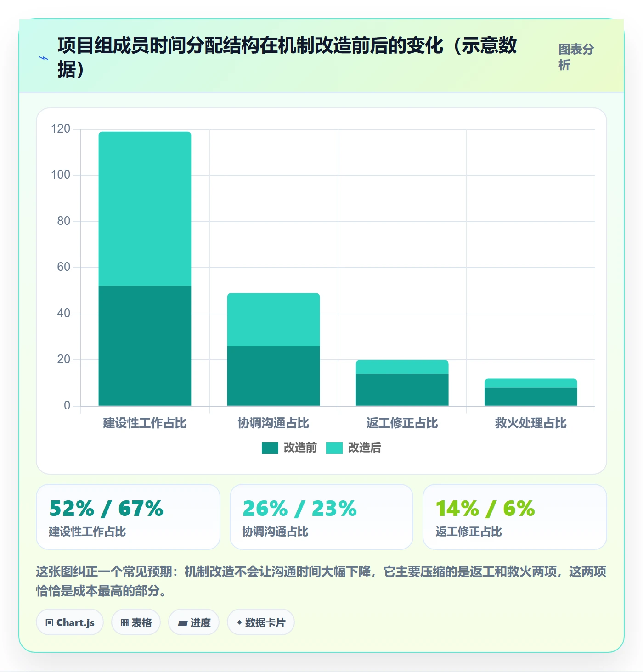The height and width of the screenshot is (672, 643).
Task: Click the 100 y-axis tick label
Action: click(61, 175)
